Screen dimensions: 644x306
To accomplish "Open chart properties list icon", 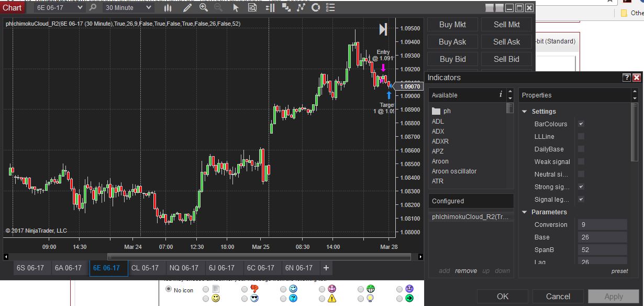I will (330, 8).
